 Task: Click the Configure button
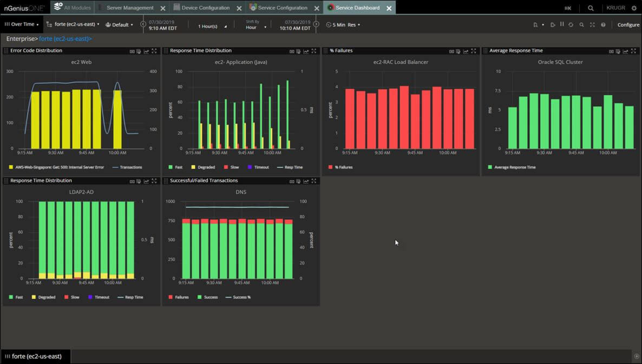tap(627, 24)
